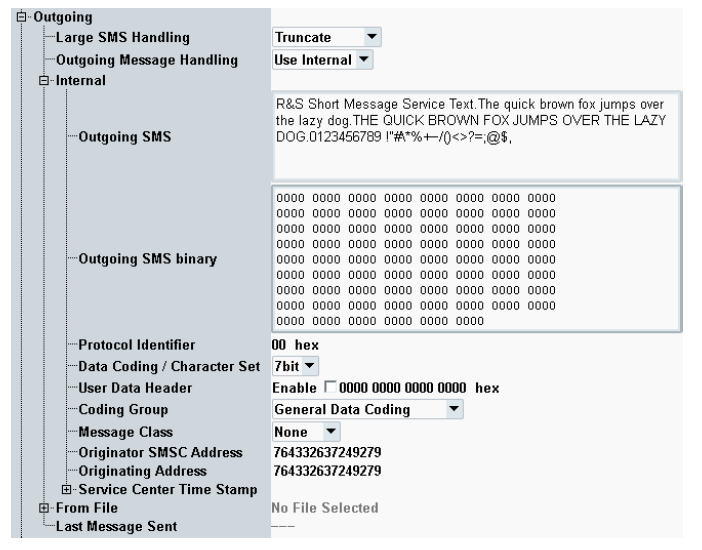The image size is (702, 550).
Task: Click the Protocol Identifier hex value
Action: (x=296, y=346)
